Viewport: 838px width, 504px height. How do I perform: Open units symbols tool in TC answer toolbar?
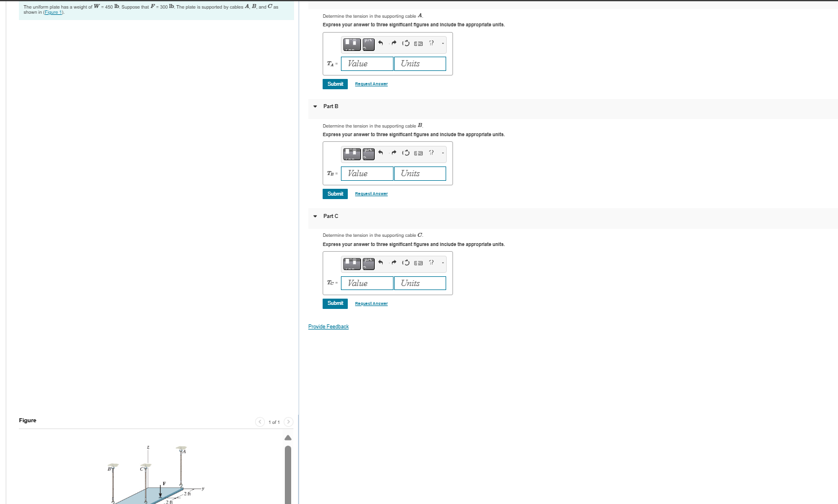[368, 263]
